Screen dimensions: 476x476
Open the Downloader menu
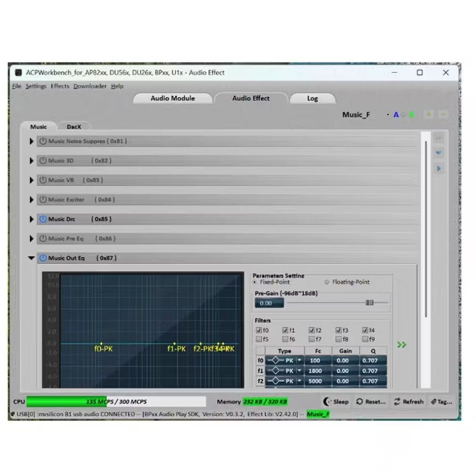(x=90, y=86)
